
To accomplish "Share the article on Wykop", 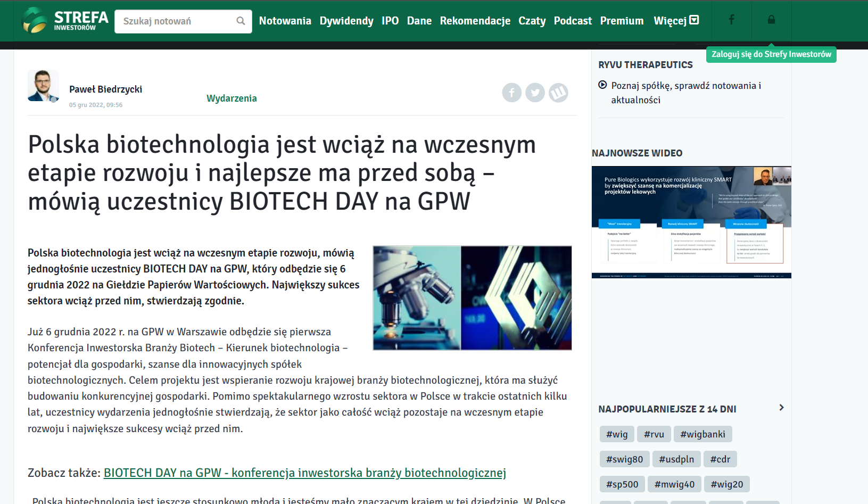I will coord(558,93).
